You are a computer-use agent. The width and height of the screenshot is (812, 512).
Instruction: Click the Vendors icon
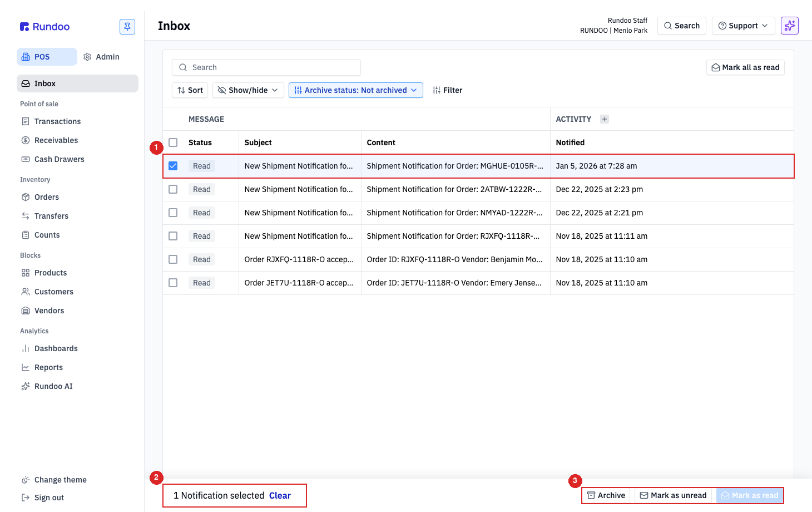pyautogui.click(x=26, y=311)
